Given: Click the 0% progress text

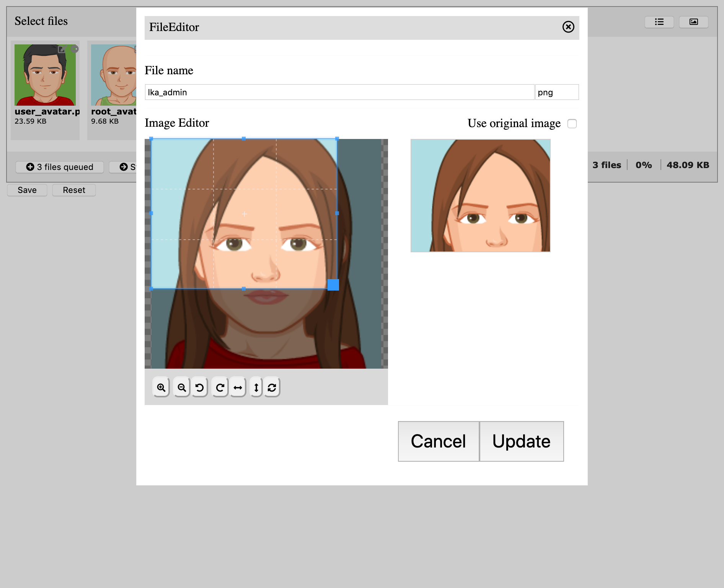Looking at the screenshot, I should coord(644,165).
